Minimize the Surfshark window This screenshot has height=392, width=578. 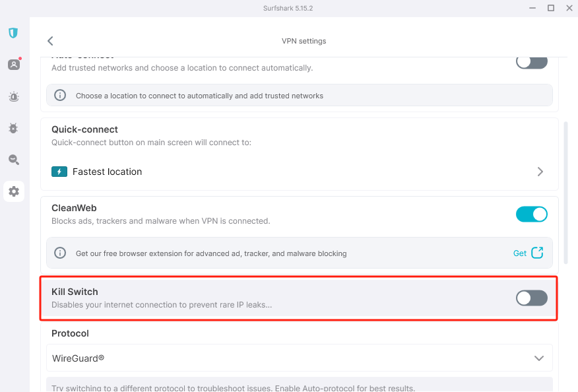pyautogui.click(x=532, y=8)
